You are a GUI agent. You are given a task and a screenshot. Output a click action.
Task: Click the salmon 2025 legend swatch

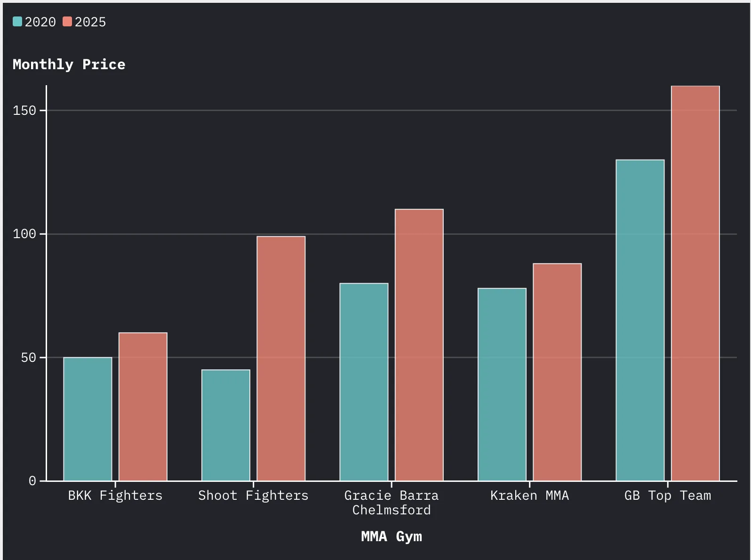coord(67,22)
